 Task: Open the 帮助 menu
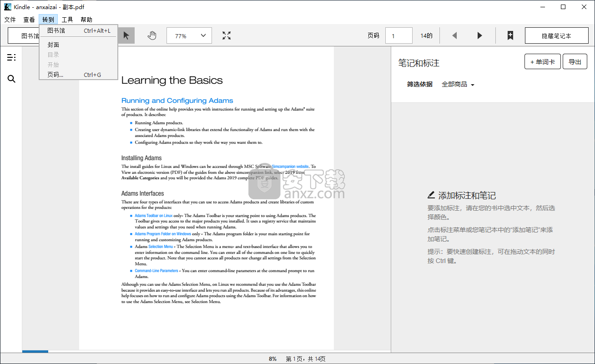pos(86,20)
